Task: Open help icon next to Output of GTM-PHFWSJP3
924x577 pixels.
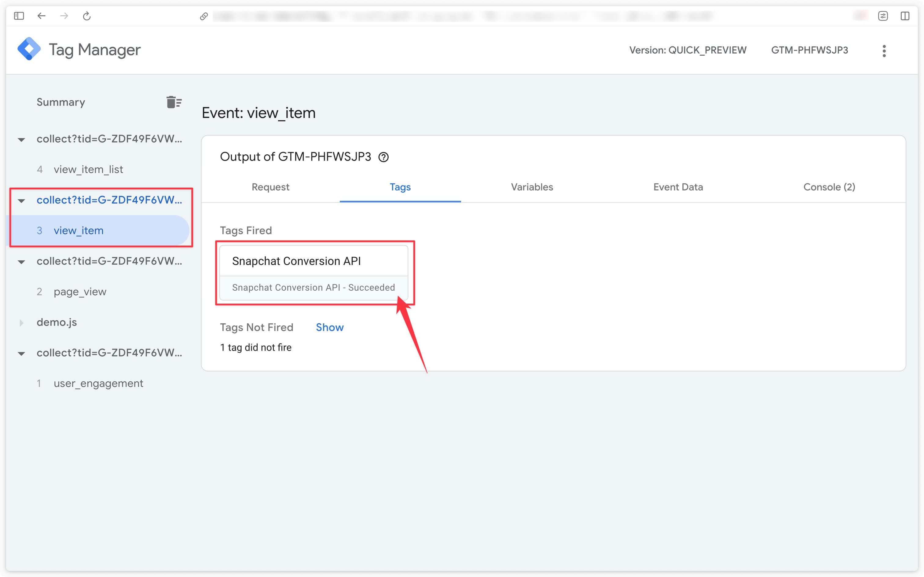Action: pyautogui.click(x=383, y=157)
